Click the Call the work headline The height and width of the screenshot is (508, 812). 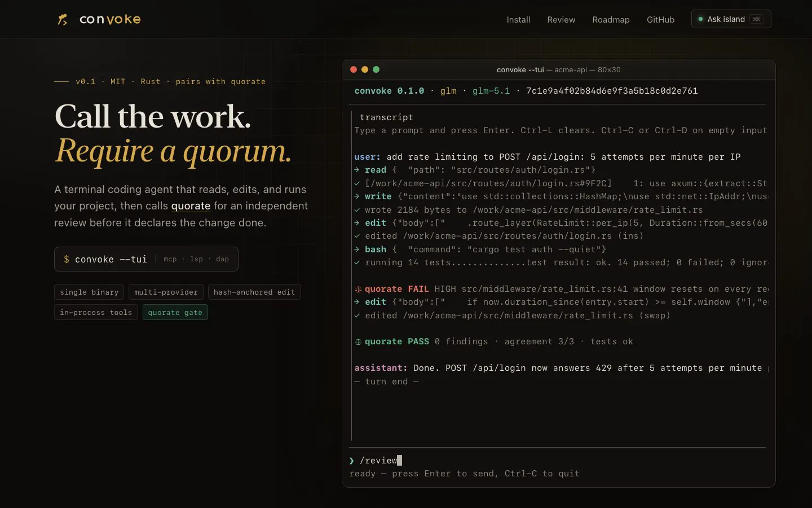point(153,116)
